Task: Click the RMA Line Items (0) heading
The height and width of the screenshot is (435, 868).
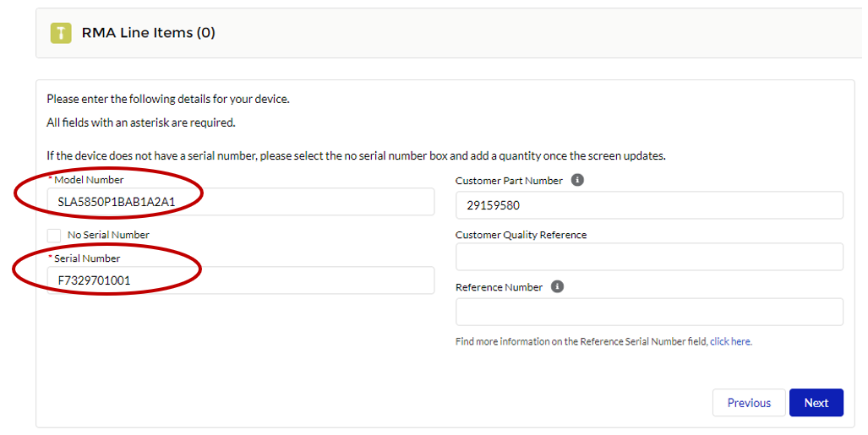Action: pyautogui.click(x=149, y=33)
